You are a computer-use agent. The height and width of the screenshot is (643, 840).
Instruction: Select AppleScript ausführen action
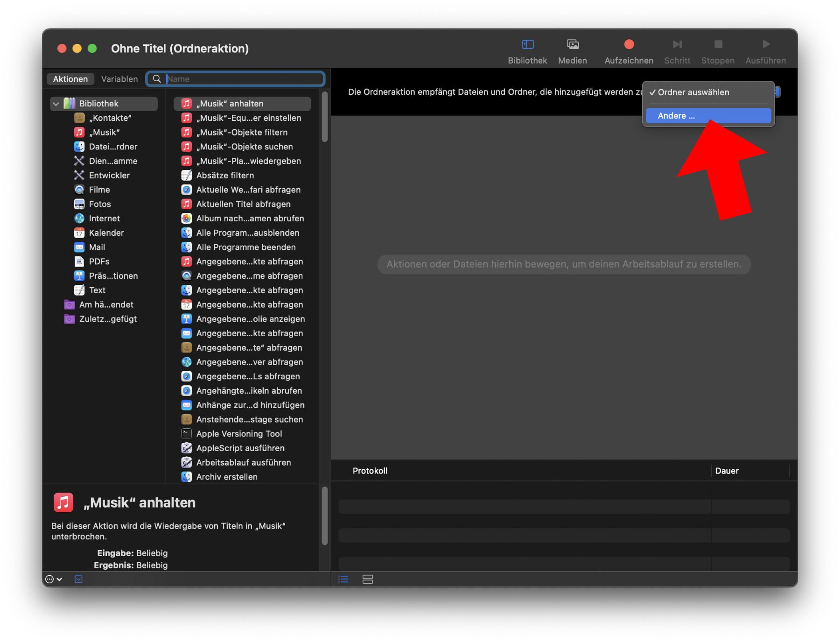[x=240, y=448]
